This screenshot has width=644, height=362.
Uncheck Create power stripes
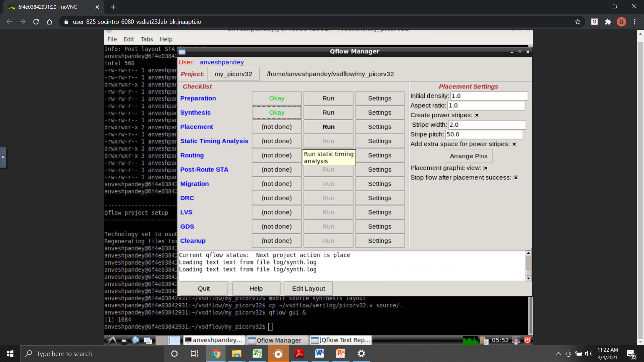[x=477, y=115]
